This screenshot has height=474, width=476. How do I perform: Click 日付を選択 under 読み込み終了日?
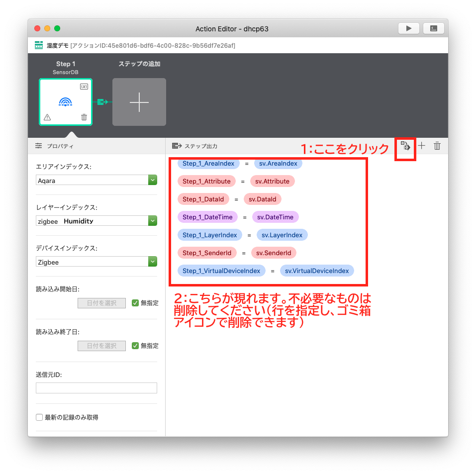coord(101,346)
